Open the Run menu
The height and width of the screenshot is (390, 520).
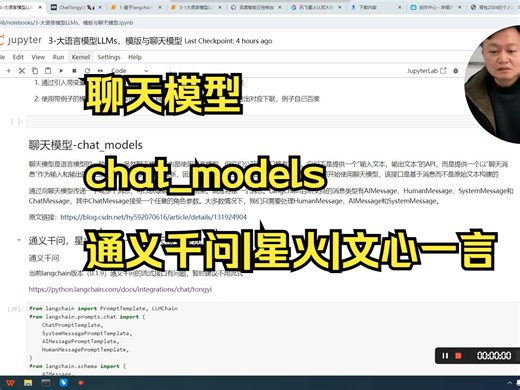coord(58,57)
